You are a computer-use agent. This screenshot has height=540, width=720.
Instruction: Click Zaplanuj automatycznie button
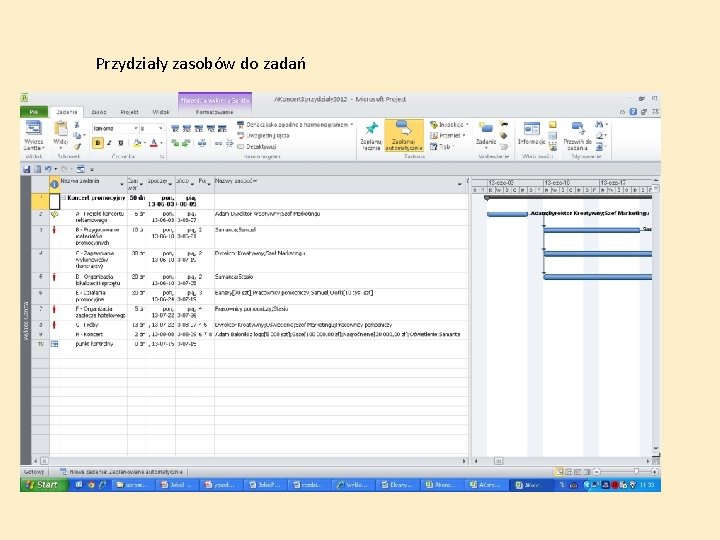click(404, 135)
